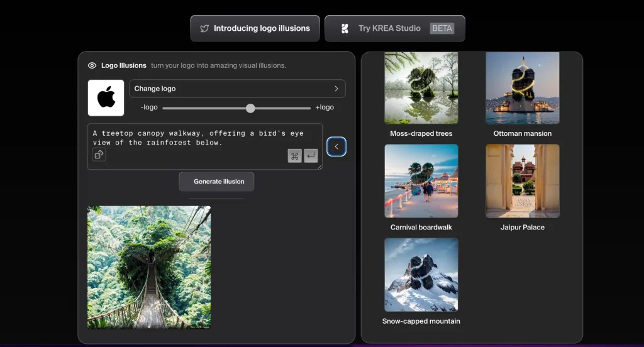Collapse the examples panel with left chevron button
644x347 pixels.
(x=336, y=146)
